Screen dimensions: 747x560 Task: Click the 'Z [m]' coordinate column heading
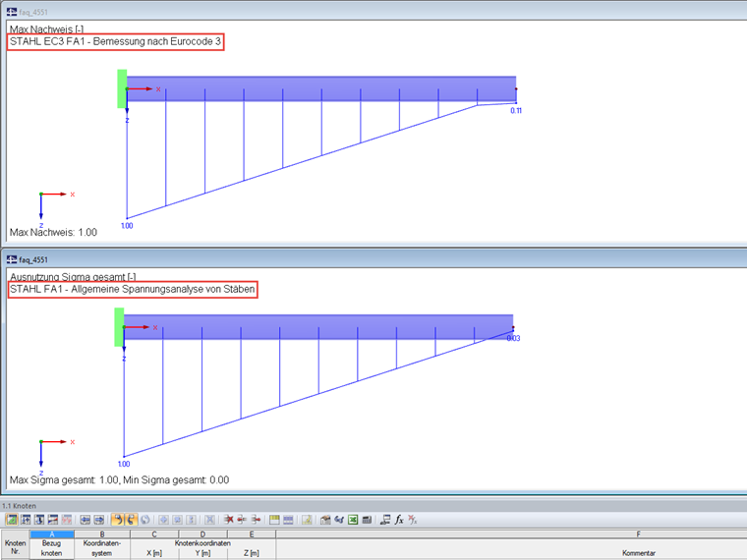pos(252,553)
